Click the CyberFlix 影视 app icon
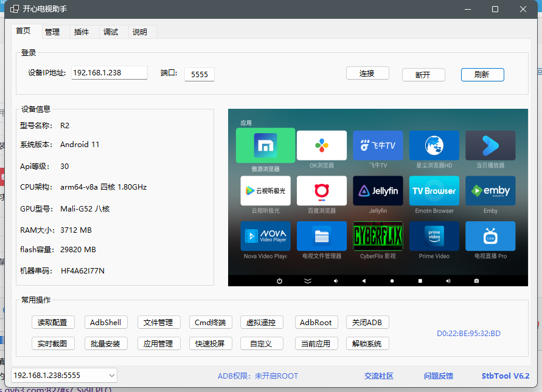542x392 pixels. 378,236
